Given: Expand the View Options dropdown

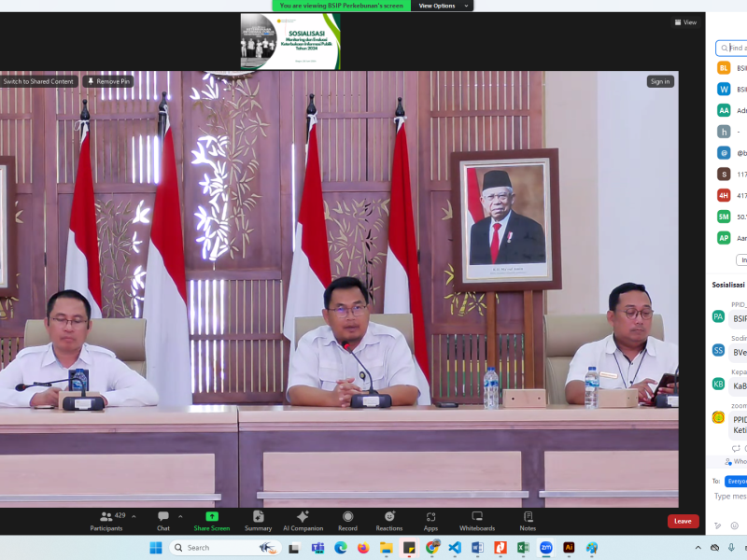Looking at the screenshot, I should pos(442,6).
